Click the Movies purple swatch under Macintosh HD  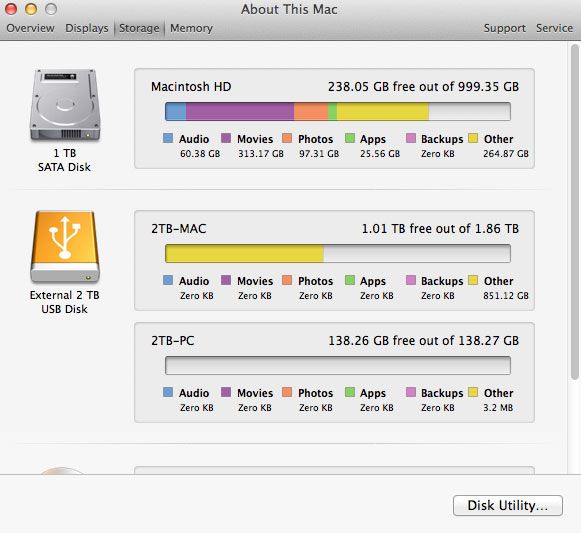pyautogui.click(x=226, y=138)
